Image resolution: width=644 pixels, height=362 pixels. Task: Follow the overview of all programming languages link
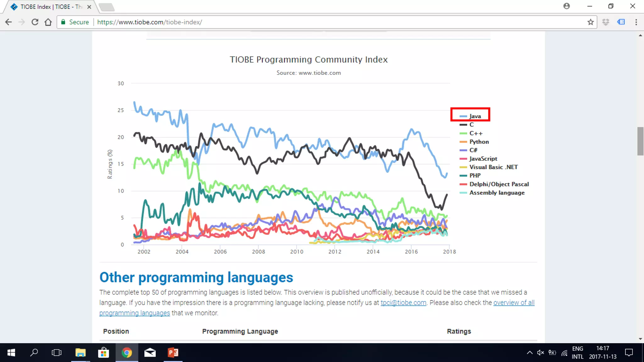click(514, 303)
